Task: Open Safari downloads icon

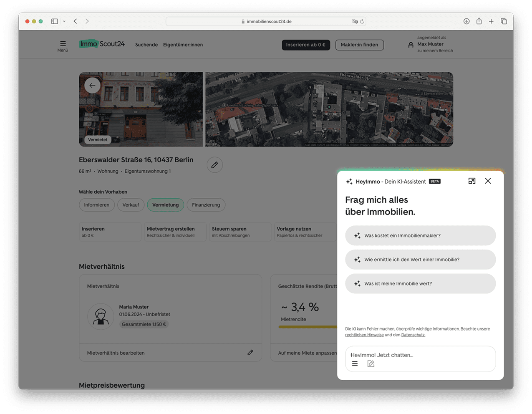Action: [466, 21]
